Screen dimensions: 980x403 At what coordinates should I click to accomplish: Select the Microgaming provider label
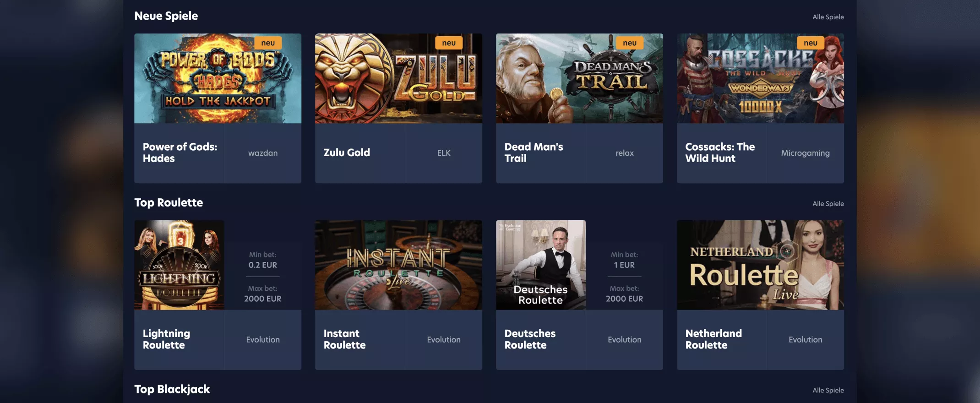805,153
